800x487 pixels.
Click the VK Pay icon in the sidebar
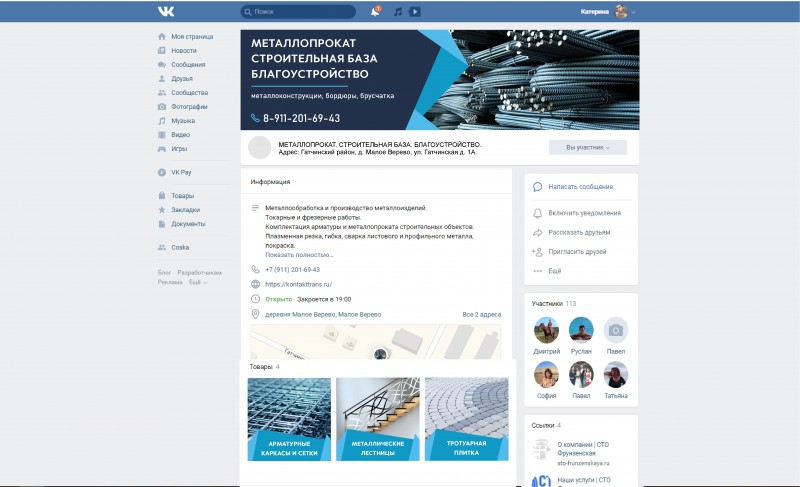(162, 172)
